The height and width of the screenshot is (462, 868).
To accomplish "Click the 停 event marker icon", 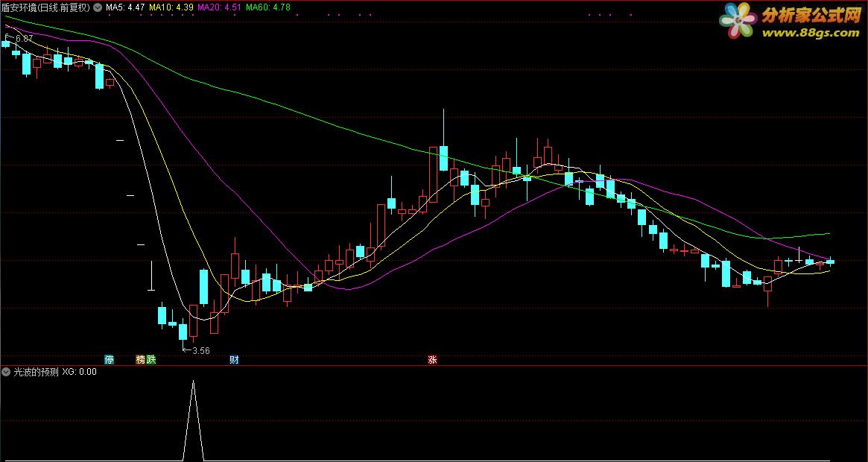I will pyautogui.click(x=109, y=359).
